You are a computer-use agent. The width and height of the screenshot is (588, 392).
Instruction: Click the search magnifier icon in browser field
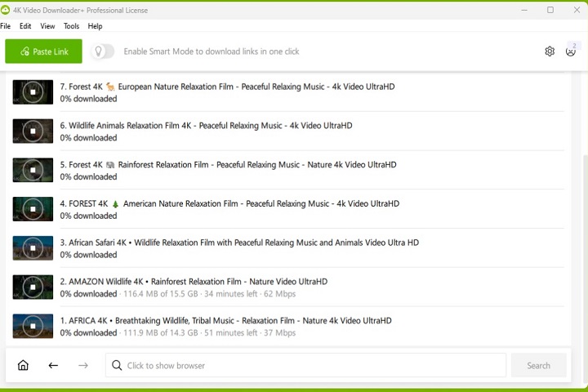point(117,365)
